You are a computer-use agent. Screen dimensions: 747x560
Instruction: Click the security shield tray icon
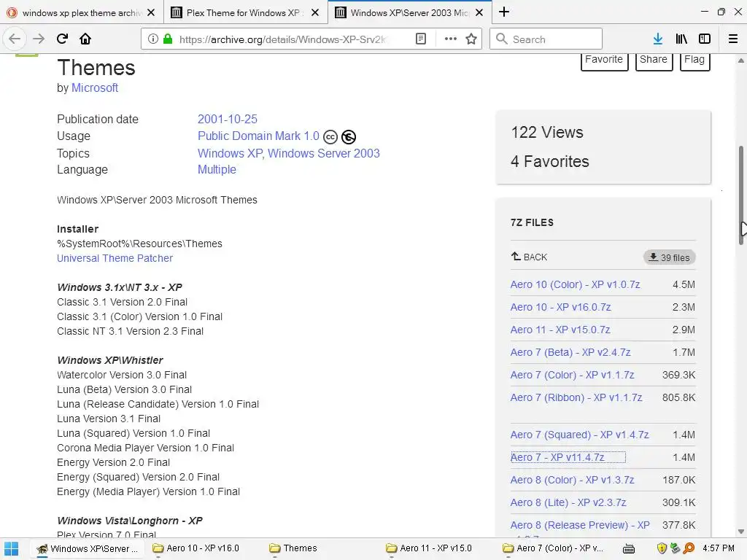pyautogui.click(x=662, y=548)
